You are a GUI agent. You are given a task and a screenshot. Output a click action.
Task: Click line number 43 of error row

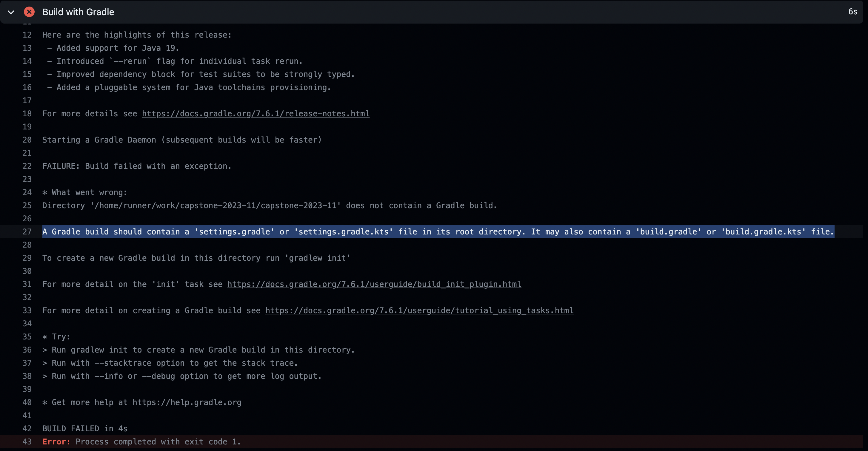27,441
